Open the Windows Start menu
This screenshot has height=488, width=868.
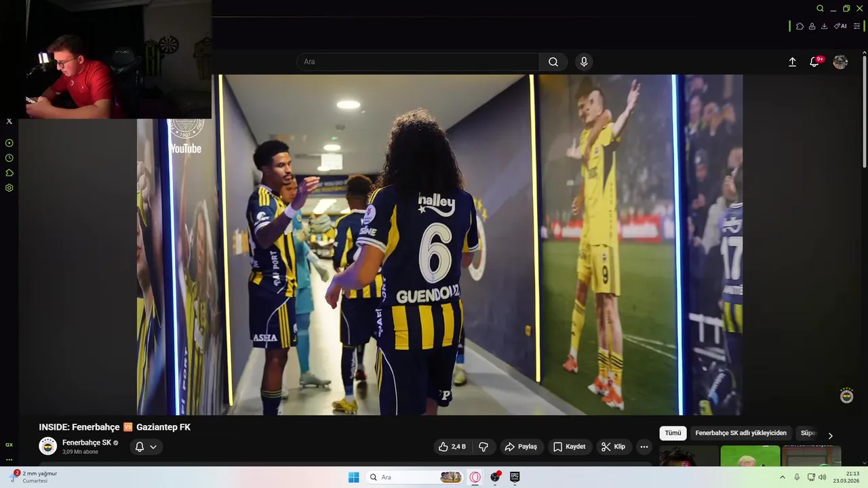pos(353,477)
